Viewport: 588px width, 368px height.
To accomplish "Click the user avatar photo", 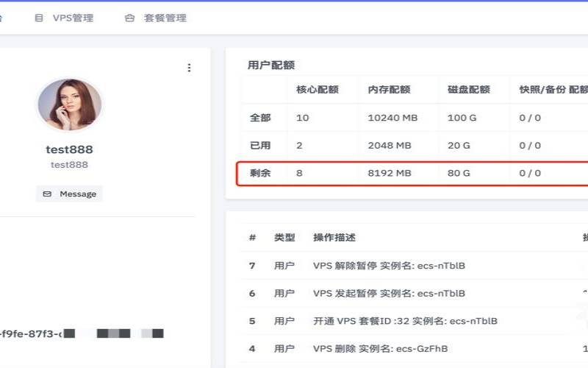I will point(69,105).
